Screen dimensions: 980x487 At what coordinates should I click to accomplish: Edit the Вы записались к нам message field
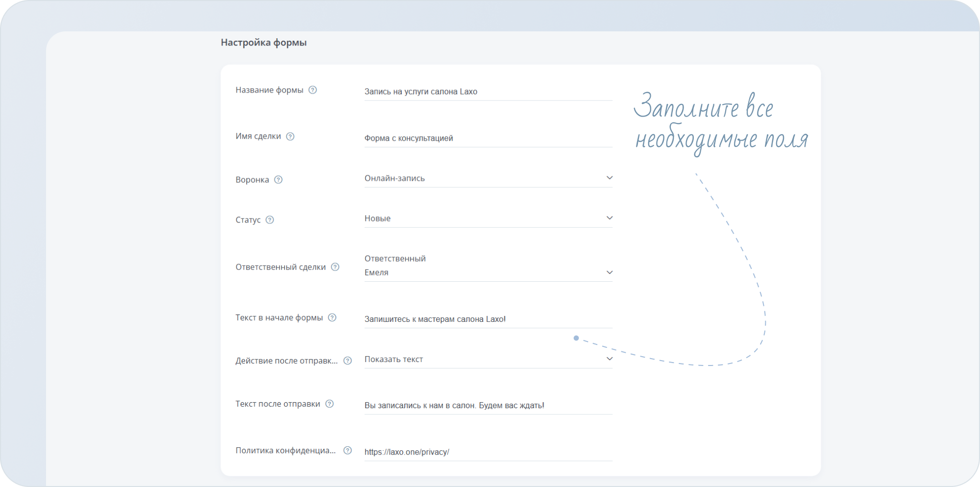click(488, 405)
